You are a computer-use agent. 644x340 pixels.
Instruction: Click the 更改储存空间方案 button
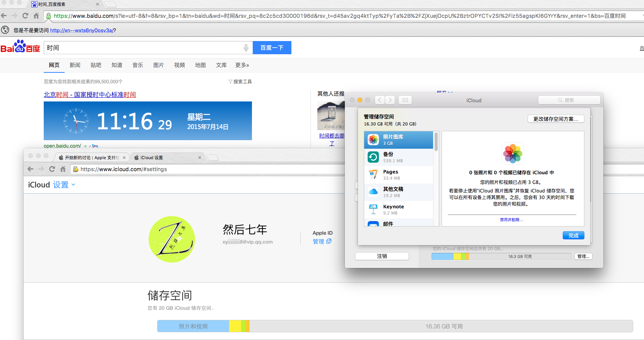coord(555,119)
